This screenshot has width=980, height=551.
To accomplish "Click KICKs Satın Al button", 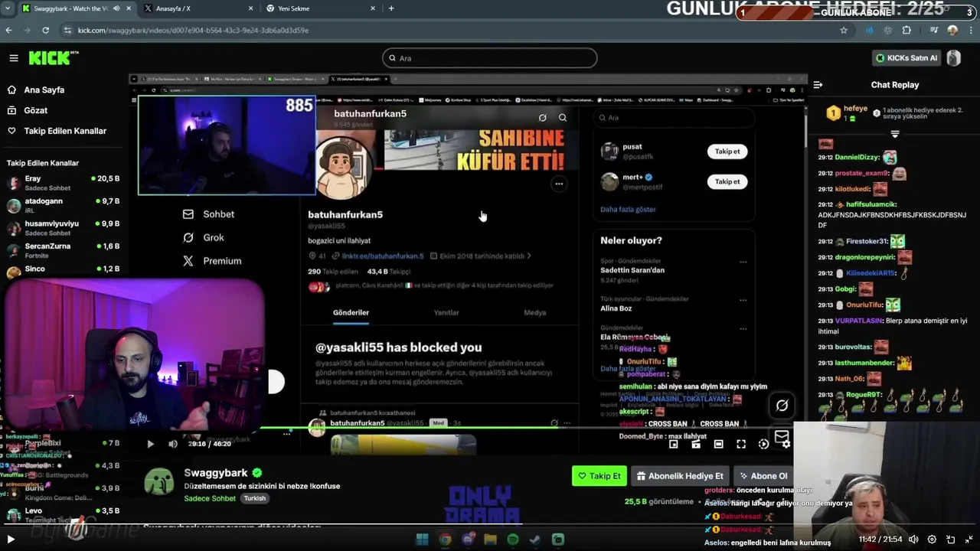I will (907, 58).
